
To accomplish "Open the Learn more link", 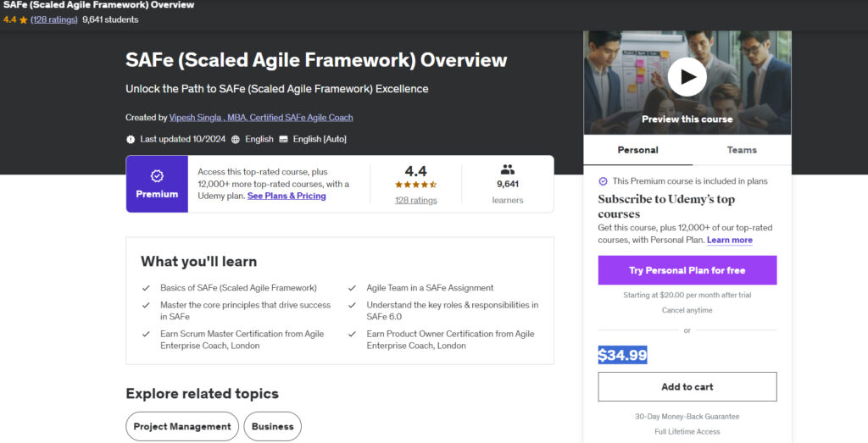I will (x=730, y=240).
